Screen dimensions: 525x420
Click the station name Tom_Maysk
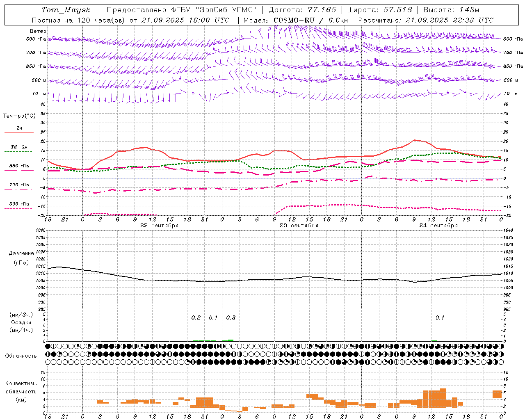tap(66, 10)
